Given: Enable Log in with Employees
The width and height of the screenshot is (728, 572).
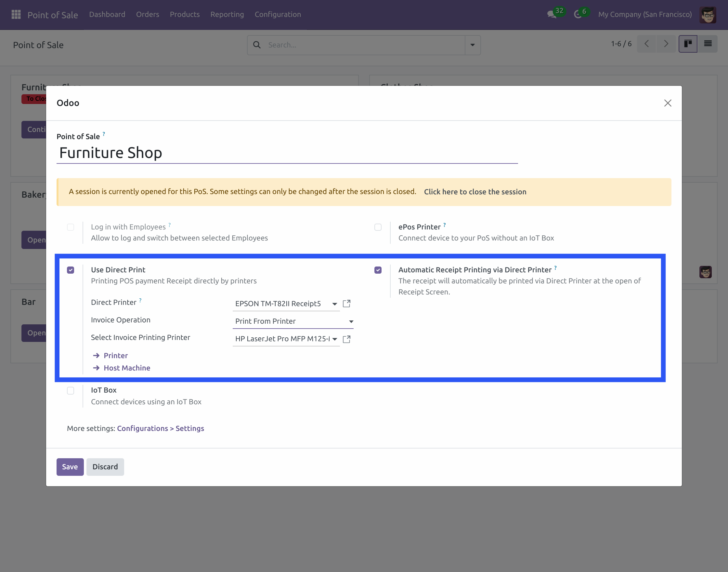Looking at the screenshot, I should pyautogui.click(x=71, y=227).
